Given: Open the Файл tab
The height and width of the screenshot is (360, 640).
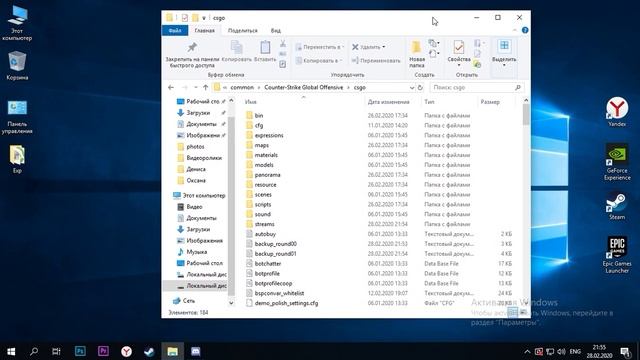Looking at the screenshot, I should [175, 31].
